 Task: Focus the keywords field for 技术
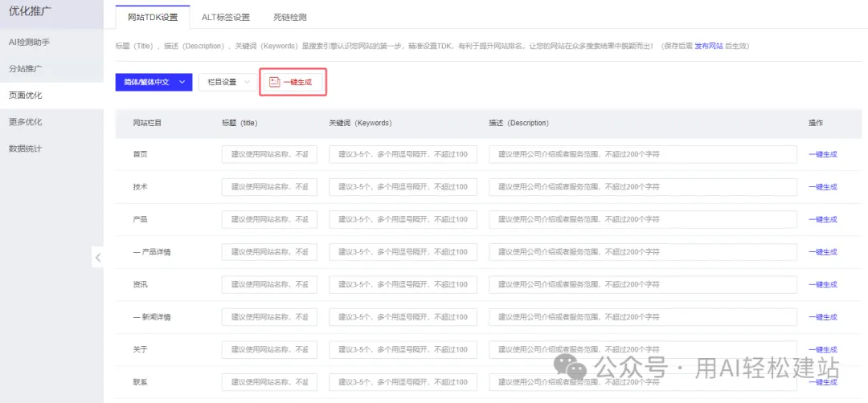[x=403, y=187]
